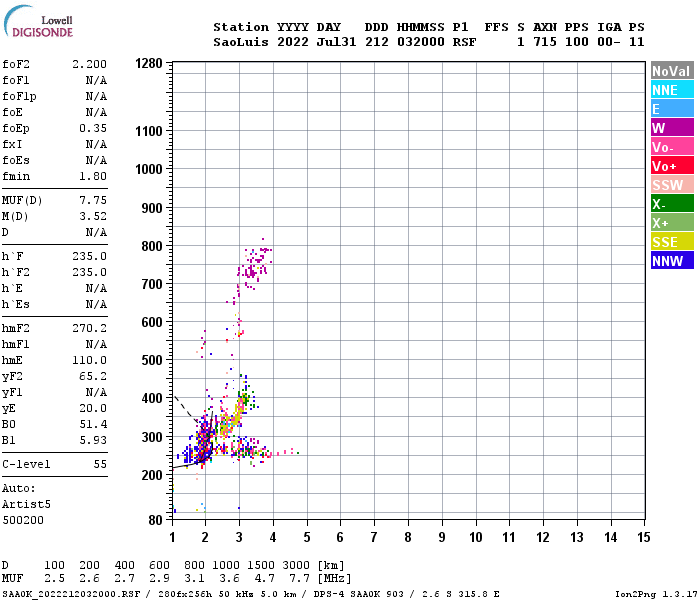Click the 10 MHz frequency axis label
The width and height of the screenshot is (700, 600).
(x=475, y=537)
